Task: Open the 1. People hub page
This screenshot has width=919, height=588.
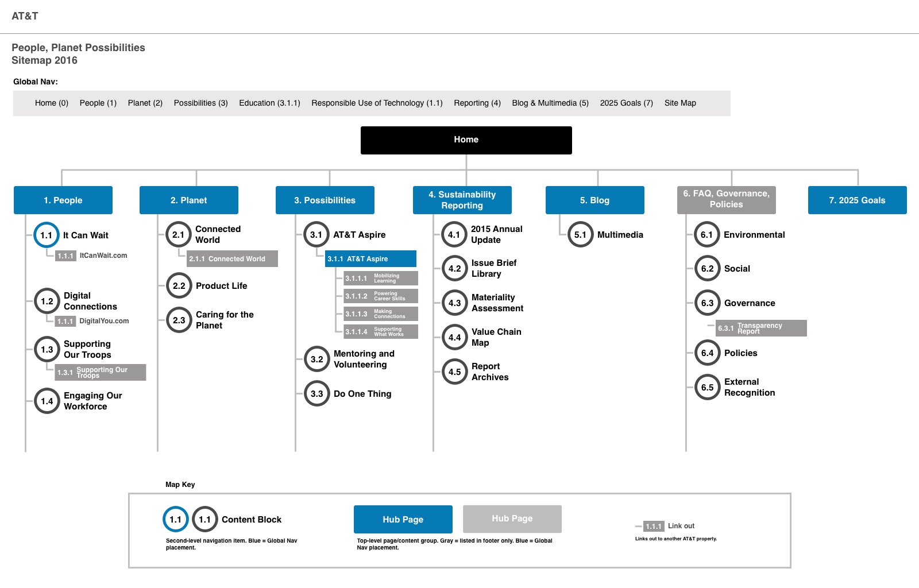Action: tap(63, 200)
